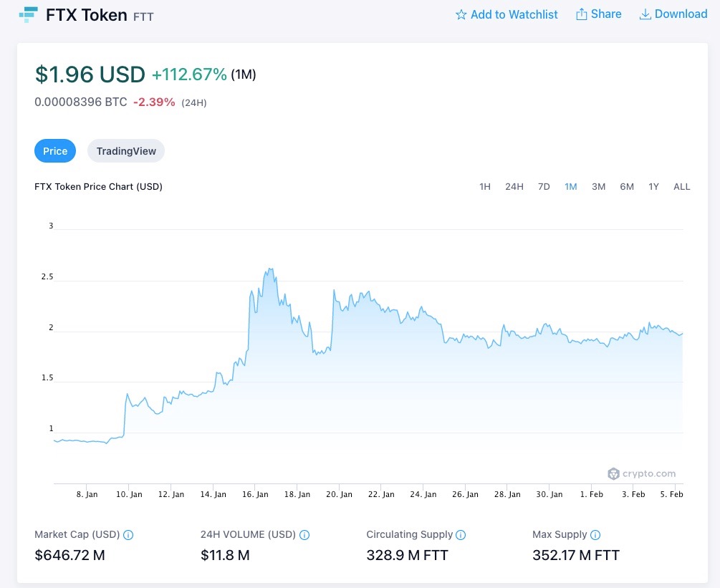Click the $11.8 M volume value
Viewport: 720px width, 588px height.
pos(225,555)
